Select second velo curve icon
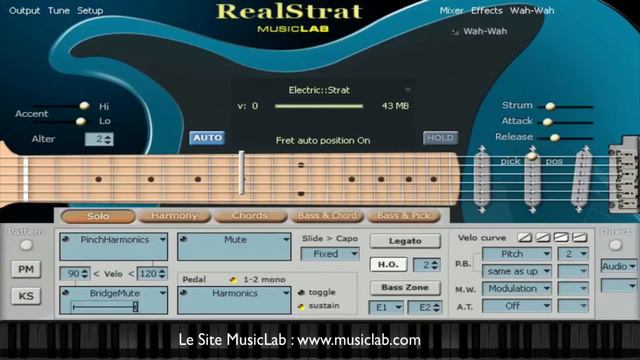This screenshot has width=640, height=360. point(543,237)
